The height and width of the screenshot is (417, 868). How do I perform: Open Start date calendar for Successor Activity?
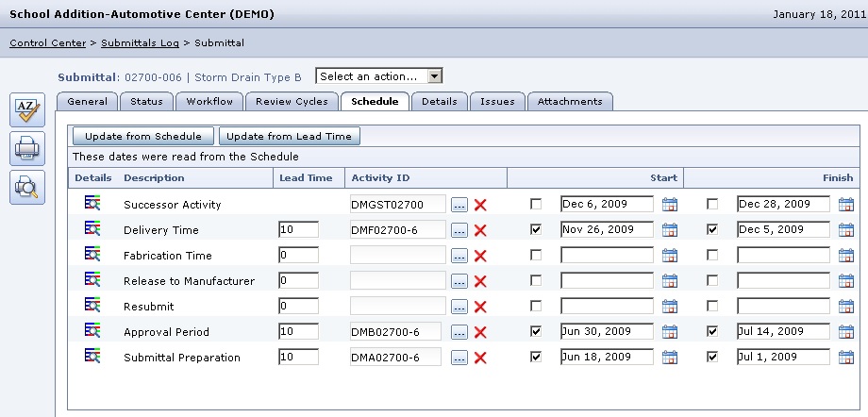point(670,204)
